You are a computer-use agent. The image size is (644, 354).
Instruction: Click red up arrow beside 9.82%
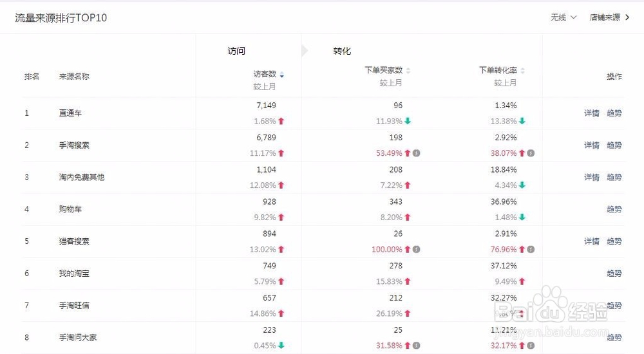[281, 218]
